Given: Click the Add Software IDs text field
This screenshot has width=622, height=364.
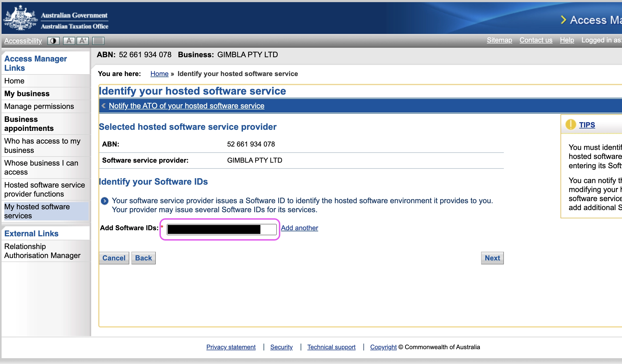Looking at the screenshot, I should pos(221,229).
